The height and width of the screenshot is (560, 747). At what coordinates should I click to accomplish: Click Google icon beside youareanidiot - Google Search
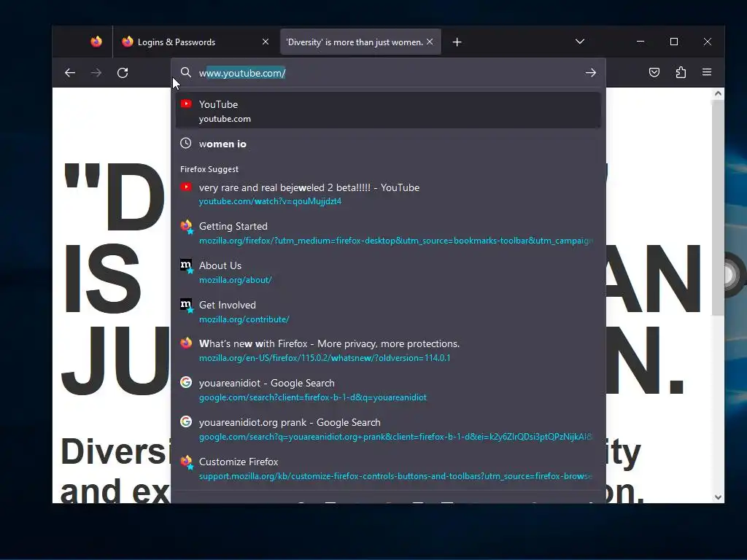186,382
